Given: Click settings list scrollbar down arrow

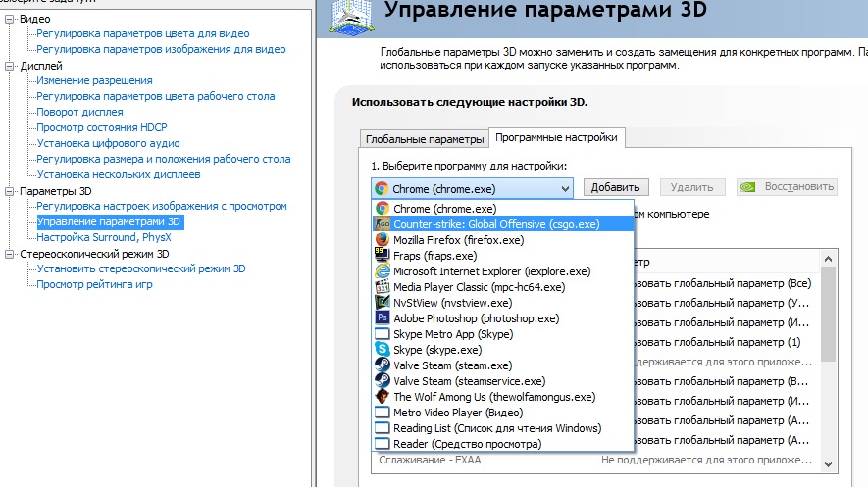Looking at the screenshot, I should tap(828, 464).
